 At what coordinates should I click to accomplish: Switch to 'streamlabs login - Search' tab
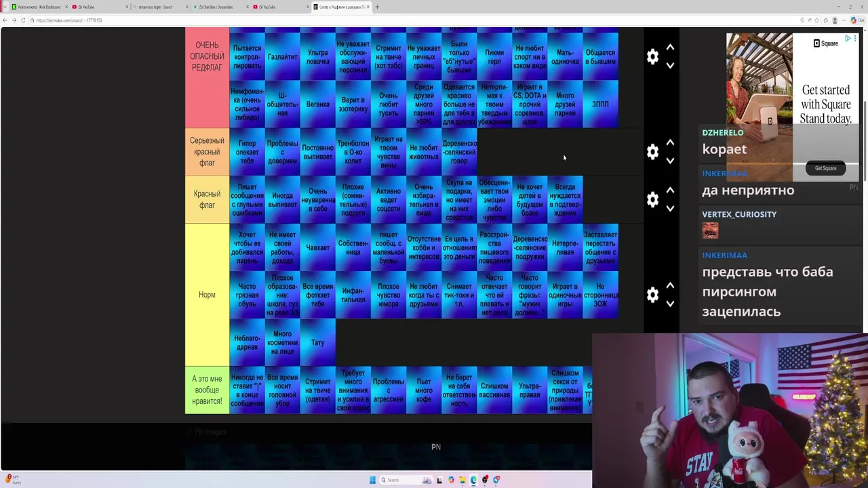[x=160, y=7]
